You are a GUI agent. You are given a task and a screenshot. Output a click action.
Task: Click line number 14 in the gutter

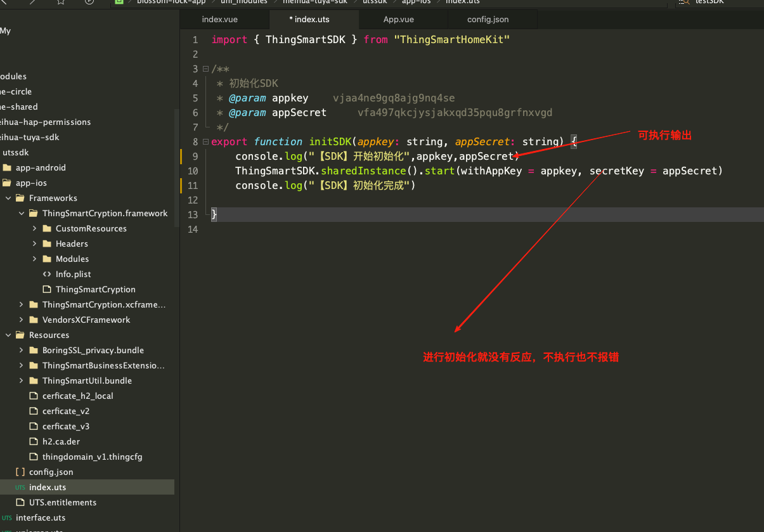point(193,230)
